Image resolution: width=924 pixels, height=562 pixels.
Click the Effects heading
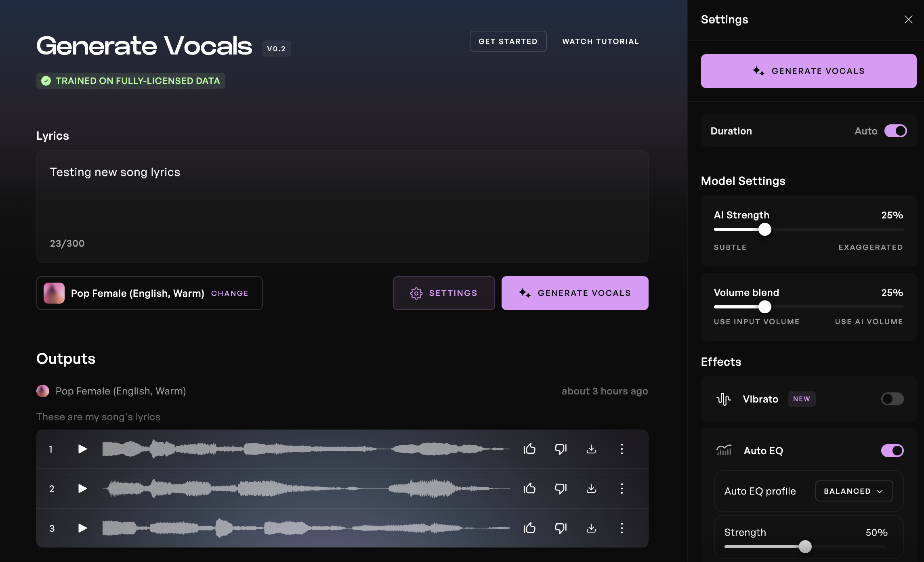tap(721, 362)
